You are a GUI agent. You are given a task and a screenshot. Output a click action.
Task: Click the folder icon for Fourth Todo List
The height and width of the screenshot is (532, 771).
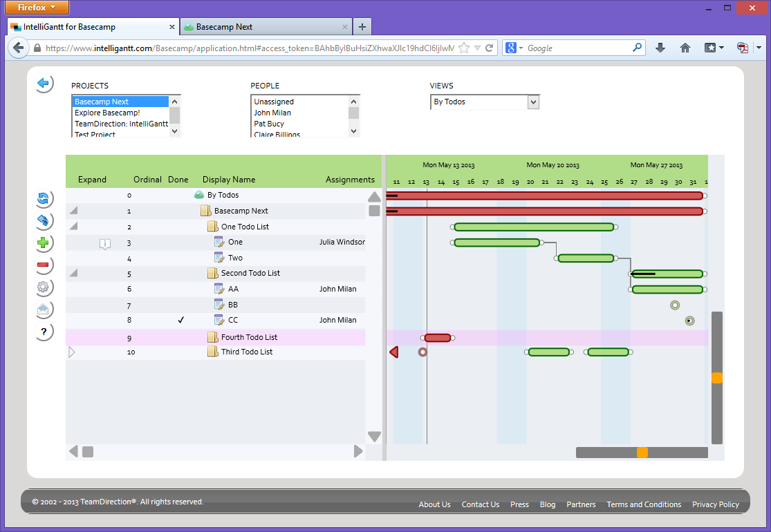click(x=213, y=337)
